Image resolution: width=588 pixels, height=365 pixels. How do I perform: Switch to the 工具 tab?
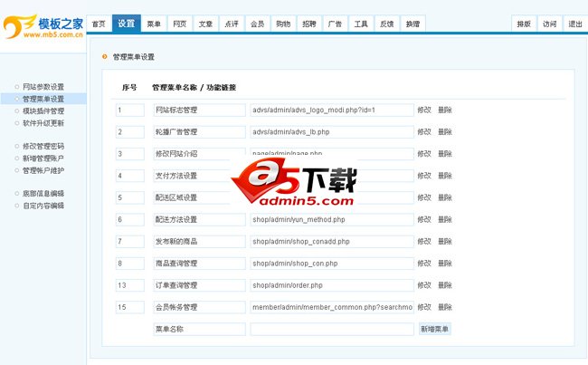[x=361, y=24]
